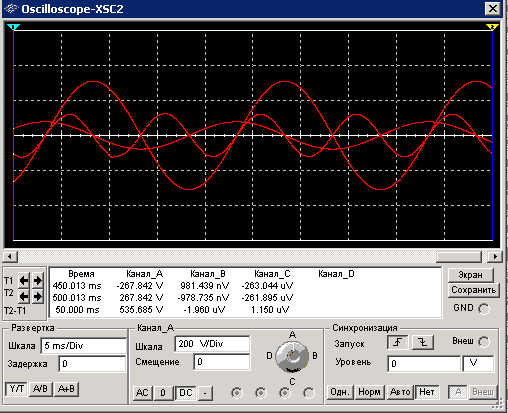Screen dimensions: 508x413
Task: Click the timebase scale field 5 ms/Div
Action: point(83,346)
